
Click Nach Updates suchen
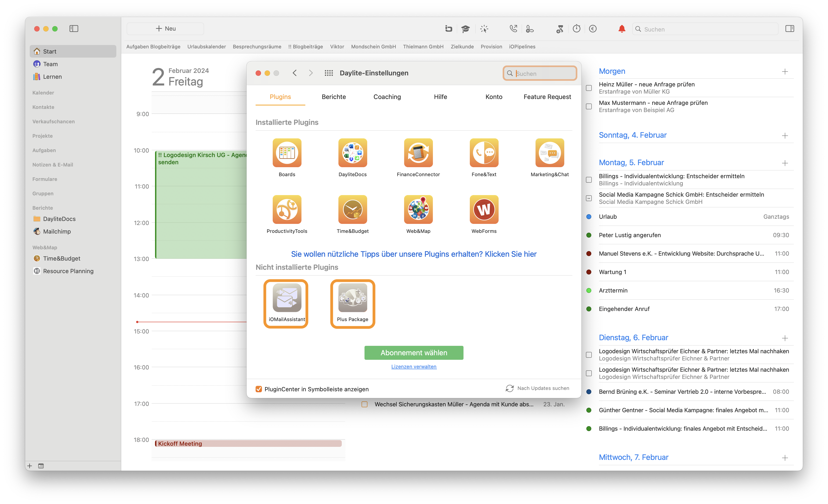coord(537,388)
